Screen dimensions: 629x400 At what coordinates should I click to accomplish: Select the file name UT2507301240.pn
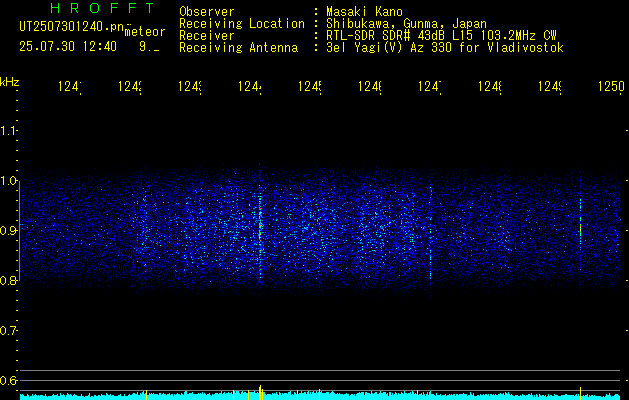click(72, 27)
